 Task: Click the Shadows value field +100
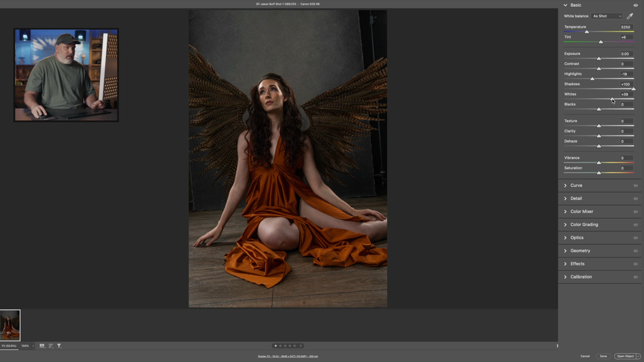point(626,84)
